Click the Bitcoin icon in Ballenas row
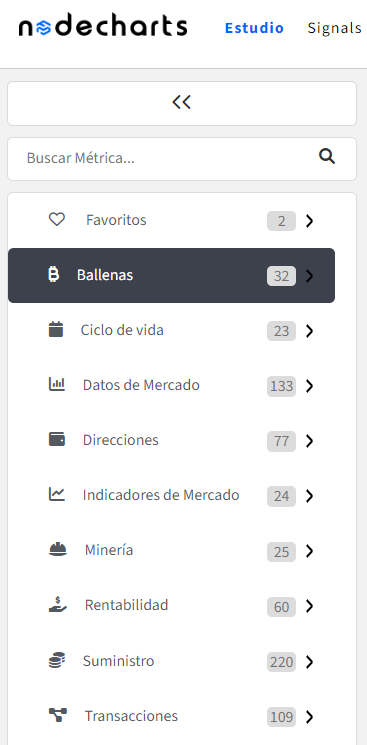Viewport: 367px width, 745px height. tap(54, 275)
